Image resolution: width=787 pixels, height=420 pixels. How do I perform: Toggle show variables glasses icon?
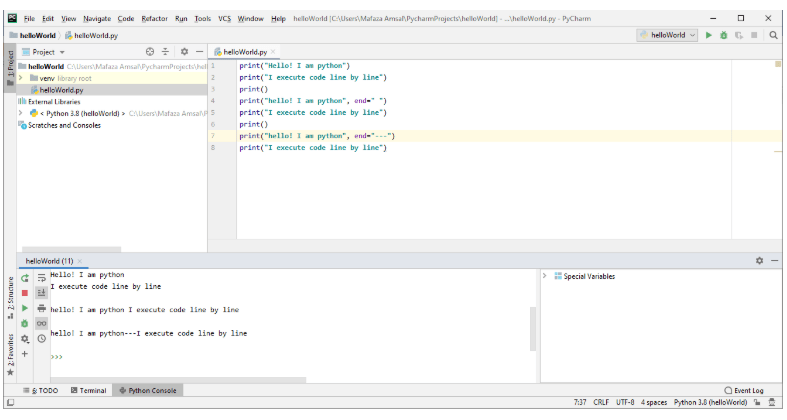[42, 324]
